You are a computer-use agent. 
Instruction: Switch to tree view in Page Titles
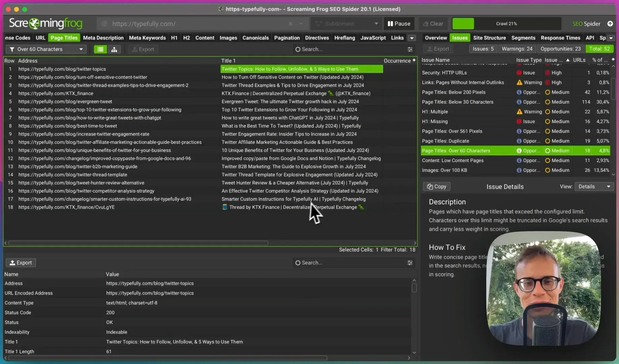114,49
